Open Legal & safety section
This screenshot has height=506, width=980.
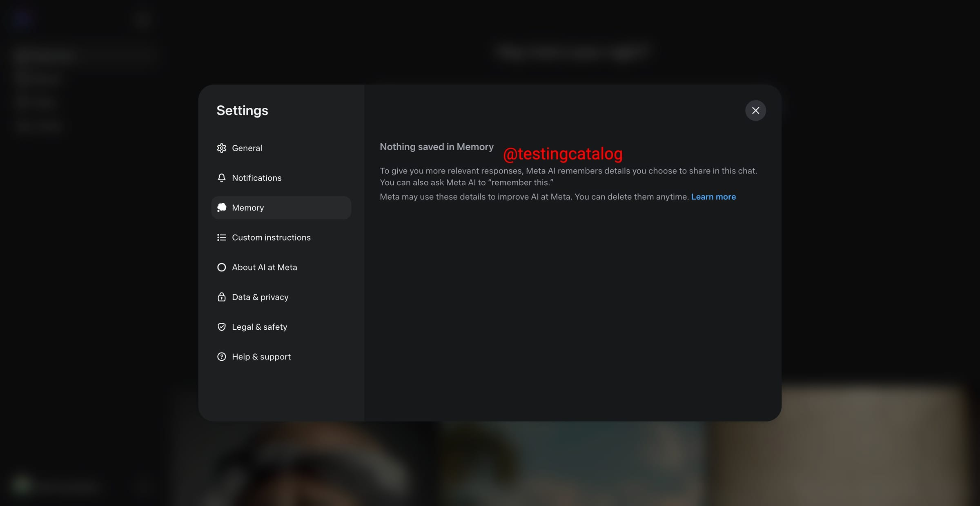coord(259,327)
